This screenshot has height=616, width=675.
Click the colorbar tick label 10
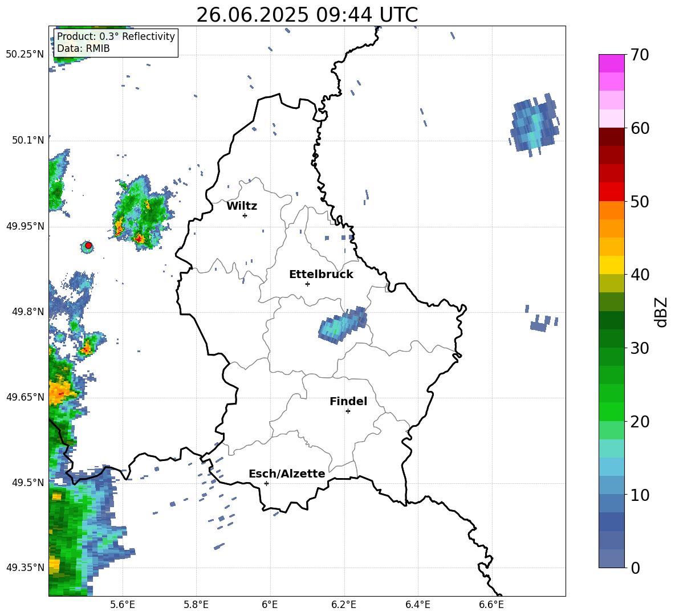coord(640,495)
